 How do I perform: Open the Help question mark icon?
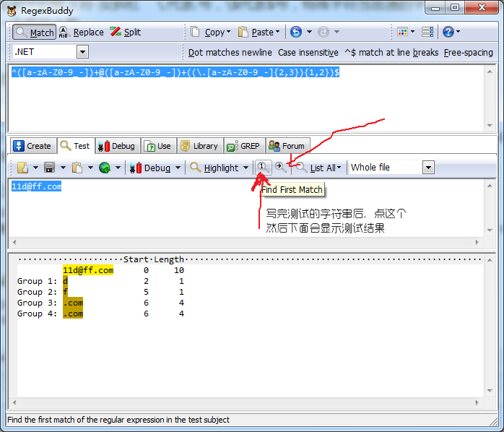(x=448, y=32)
